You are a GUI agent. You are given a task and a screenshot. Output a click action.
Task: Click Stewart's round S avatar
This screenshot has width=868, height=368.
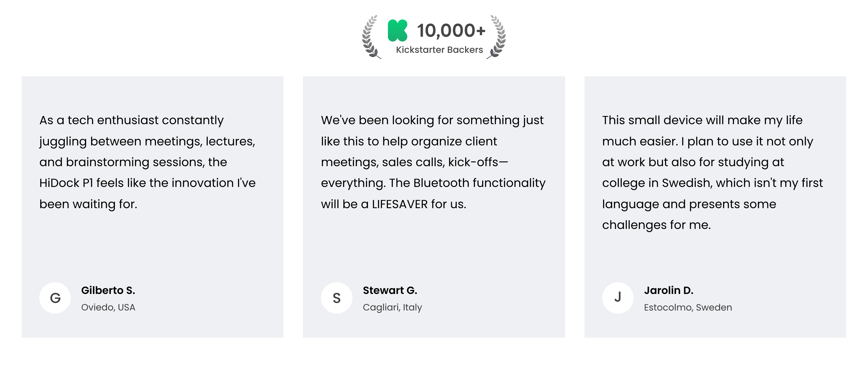(x=336, y=298)
